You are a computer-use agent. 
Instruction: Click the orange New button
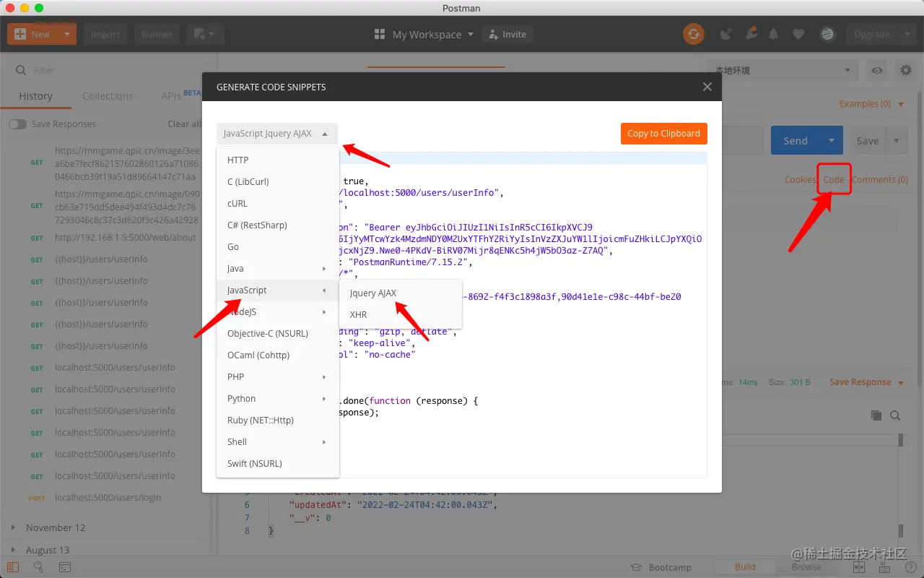tap(33, 34)
